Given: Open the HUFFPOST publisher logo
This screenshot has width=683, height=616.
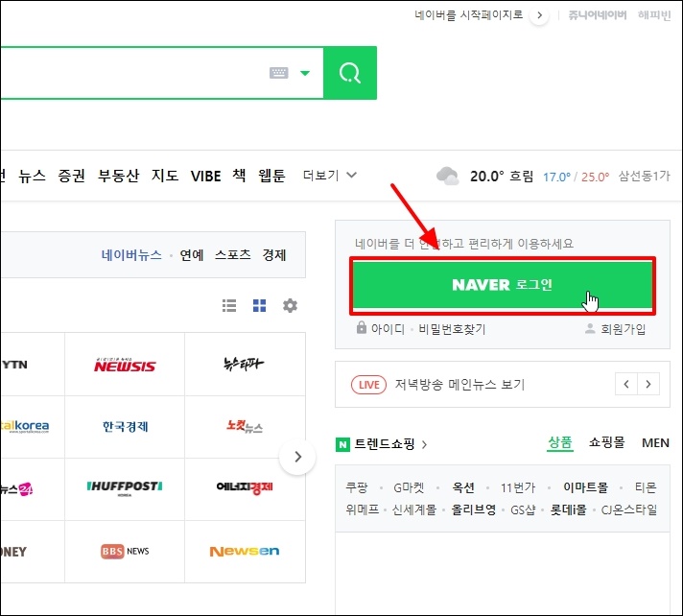Looking at the screenshot, I should pos(125,488).
